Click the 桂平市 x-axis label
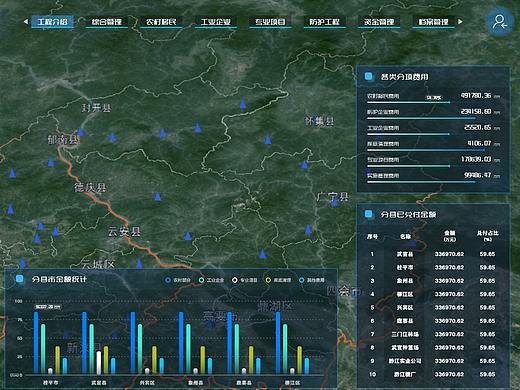This screenshot has width=520, height=390. (50, 383)
